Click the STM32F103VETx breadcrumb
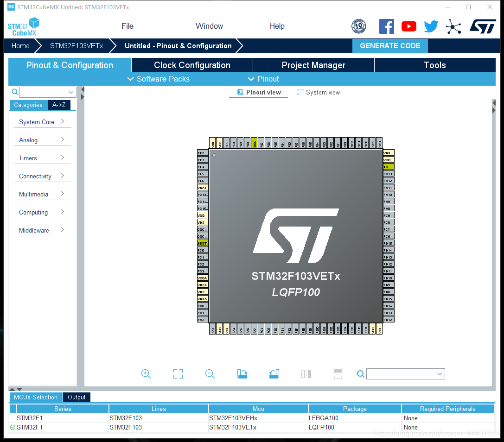 (77, 45)
